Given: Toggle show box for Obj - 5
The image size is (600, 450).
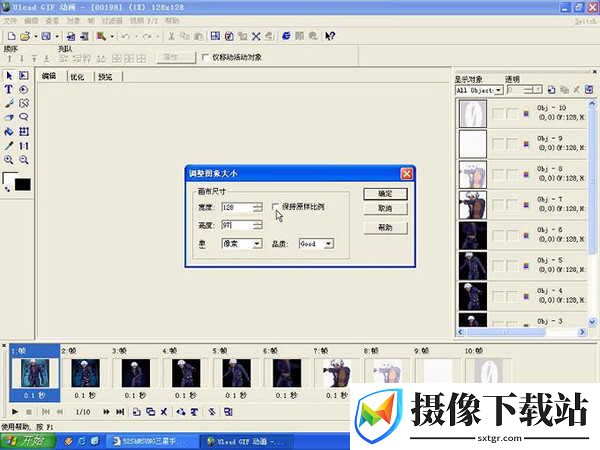Looking at the screenshot, I should [x=498, y=266].
